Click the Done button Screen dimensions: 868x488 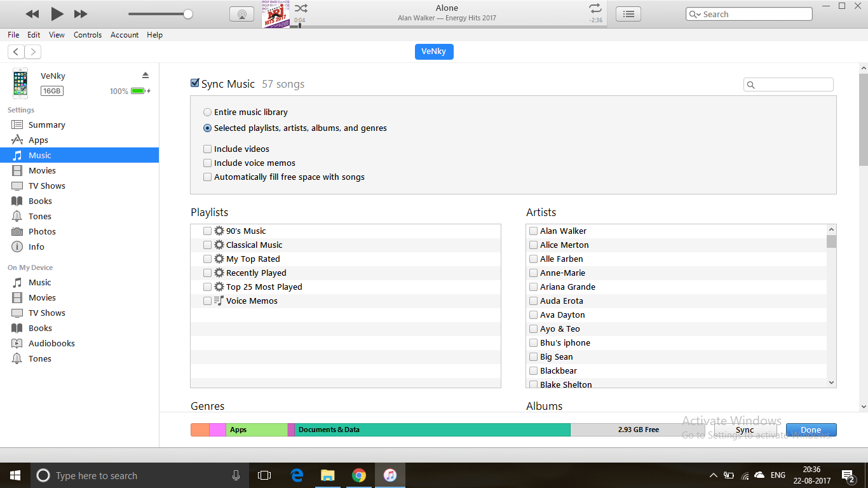coord(811,430)
